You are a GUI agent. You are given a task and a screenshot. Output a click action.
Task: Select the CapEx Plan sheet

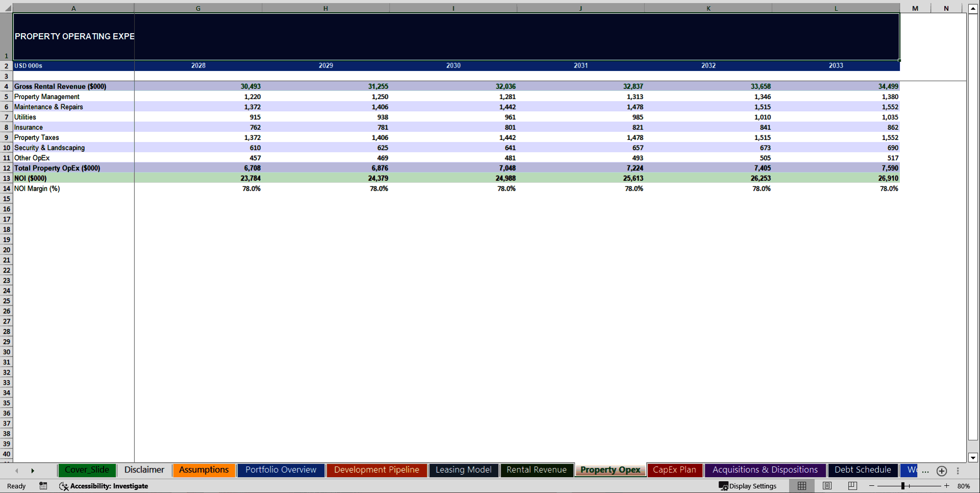(674, 469)
